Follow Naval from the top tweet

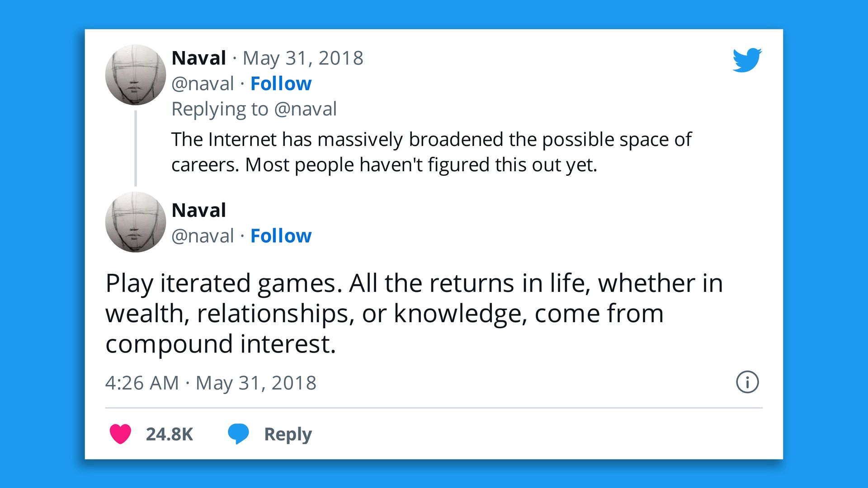(281, 83)
